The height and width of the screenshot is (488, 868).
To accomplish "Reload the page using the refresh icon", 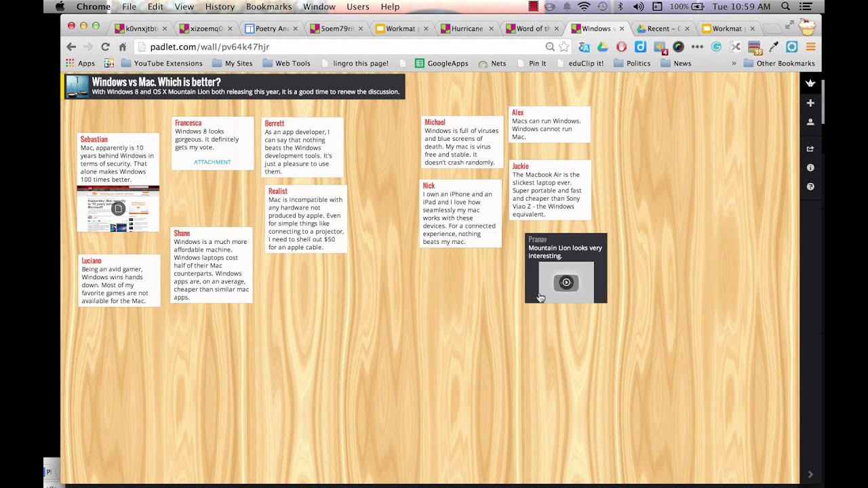I will coord(105,47).
